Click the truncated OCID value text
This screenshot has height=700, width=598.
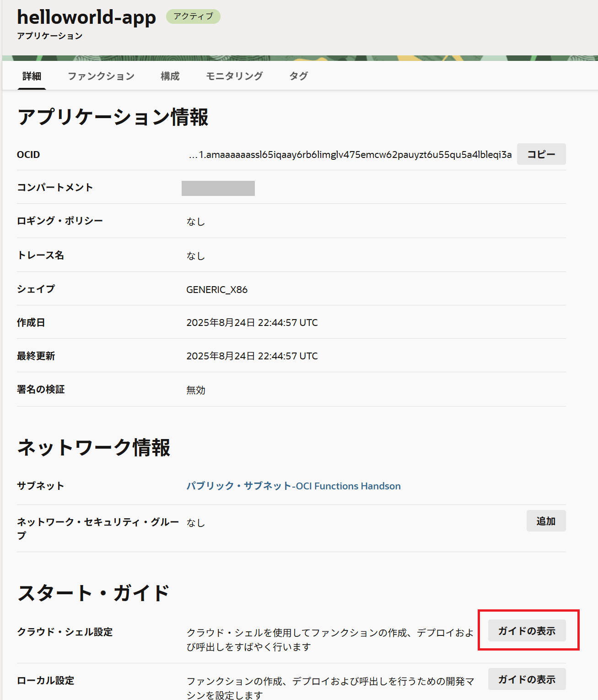(350, 155)
